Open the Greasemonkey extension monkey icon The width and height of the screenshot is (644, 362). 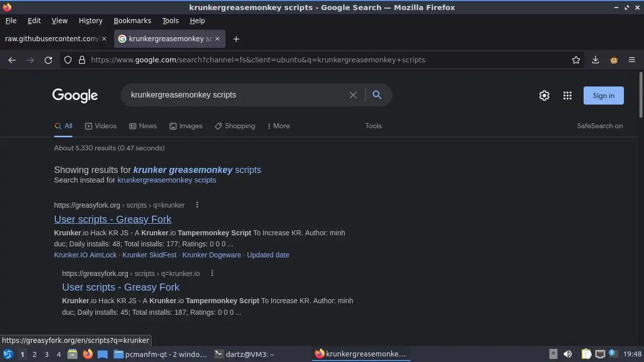pos(614,60)
